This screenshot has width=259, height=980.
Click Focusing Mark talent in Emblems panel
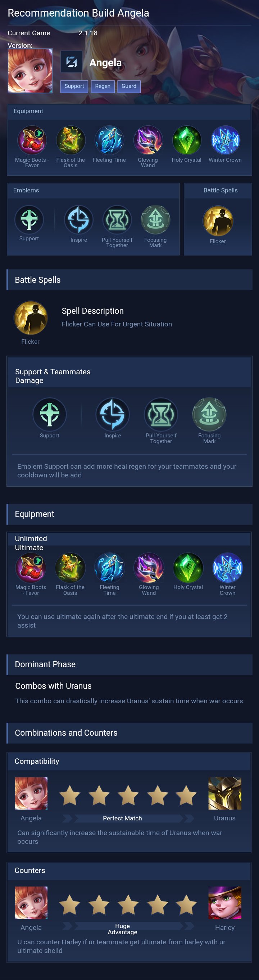155,219
